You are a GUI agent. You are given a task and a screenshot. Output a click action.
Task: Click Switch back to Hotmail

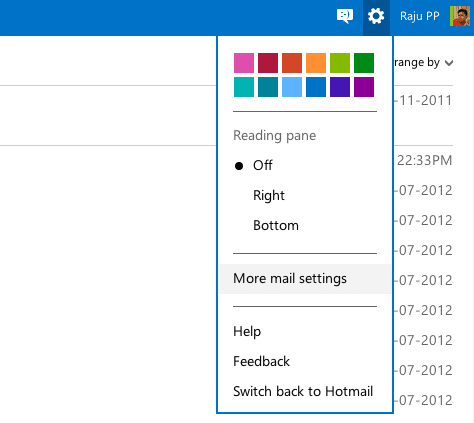[303, 391]
